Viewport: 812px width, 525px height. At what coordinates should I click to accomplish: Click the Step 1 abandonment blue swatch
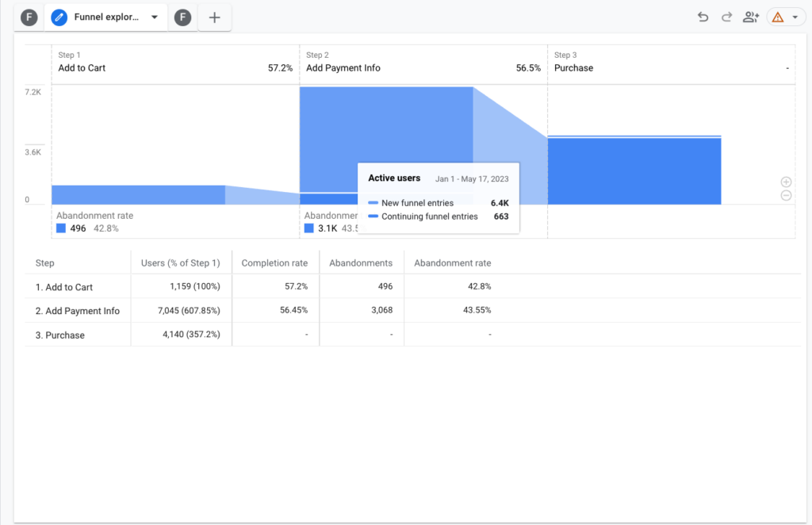pyautogui.click(x=61, y=228)
